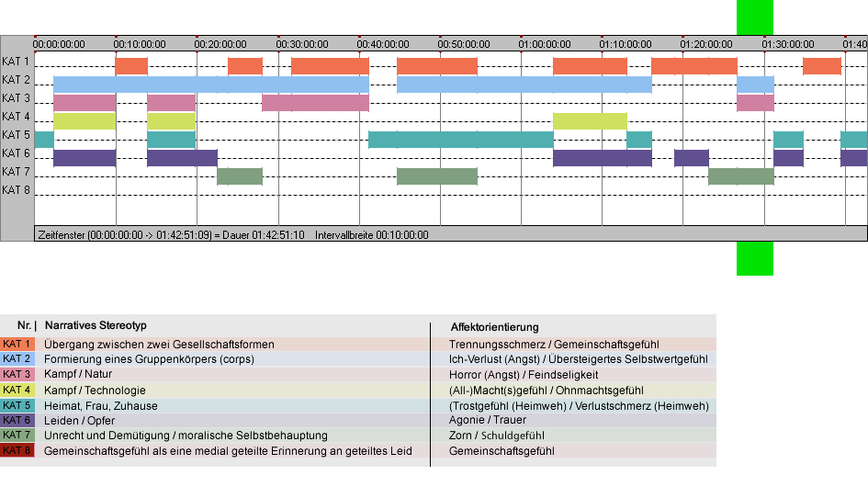The width and height of the screenshot is (868, 487).
Task: Select 'Unrecht und Demütigung / moralische Selbstbehauptung'
Action: (186, 436)
